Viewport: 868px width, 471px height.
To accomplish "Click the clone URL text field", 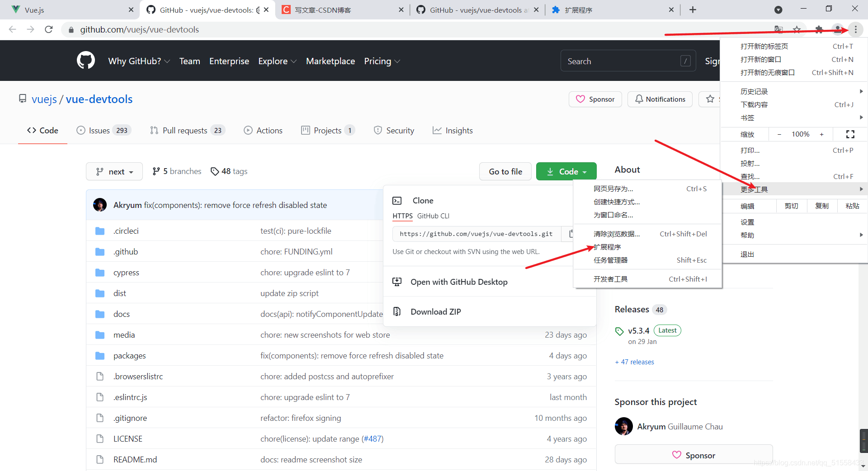I will (x=477, y=234).
